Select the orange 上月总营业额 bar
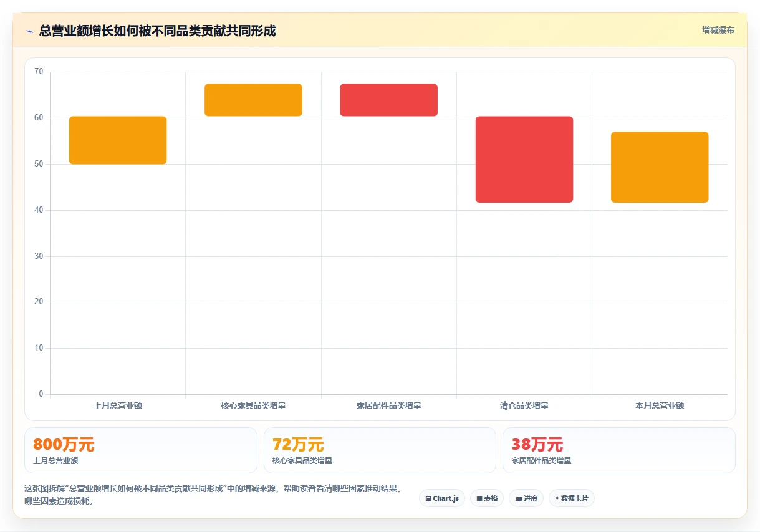Image resolution: width=760 pixels, height=532 pixels. [x=118, y=140]
